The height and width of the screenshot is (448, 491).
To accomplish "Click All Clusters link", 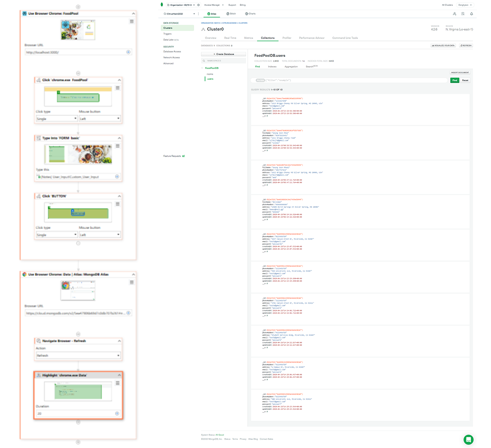I will click(447, 5).
